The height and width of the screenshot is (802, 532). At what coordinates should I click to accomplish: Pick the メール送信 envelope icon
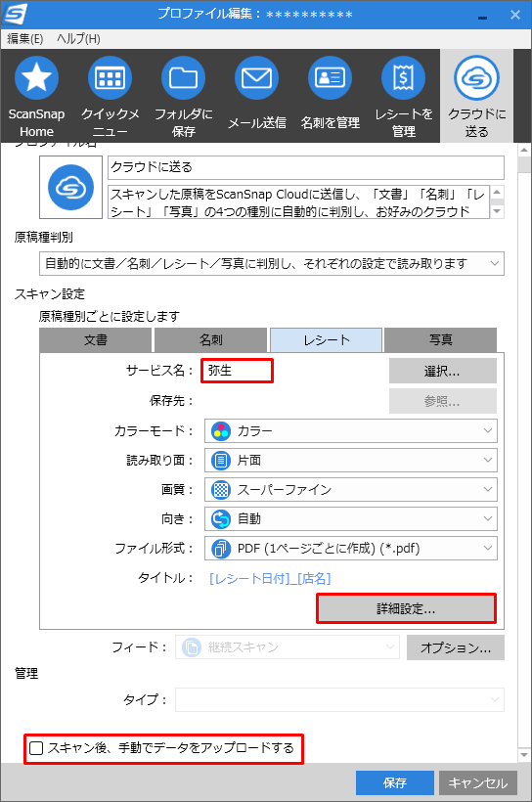pos(256,78)
